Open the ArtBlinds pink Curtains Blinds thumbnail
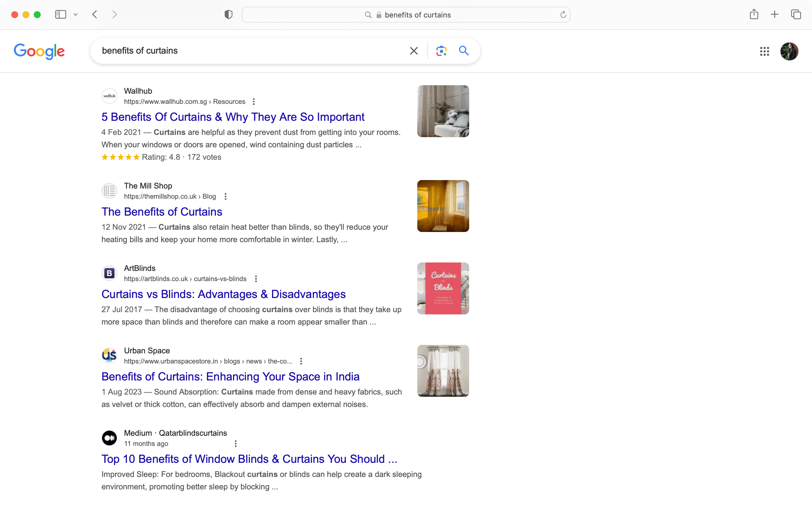Image resolution: width=812 pixels, height=508 pixels. click(x=443, y=288)
